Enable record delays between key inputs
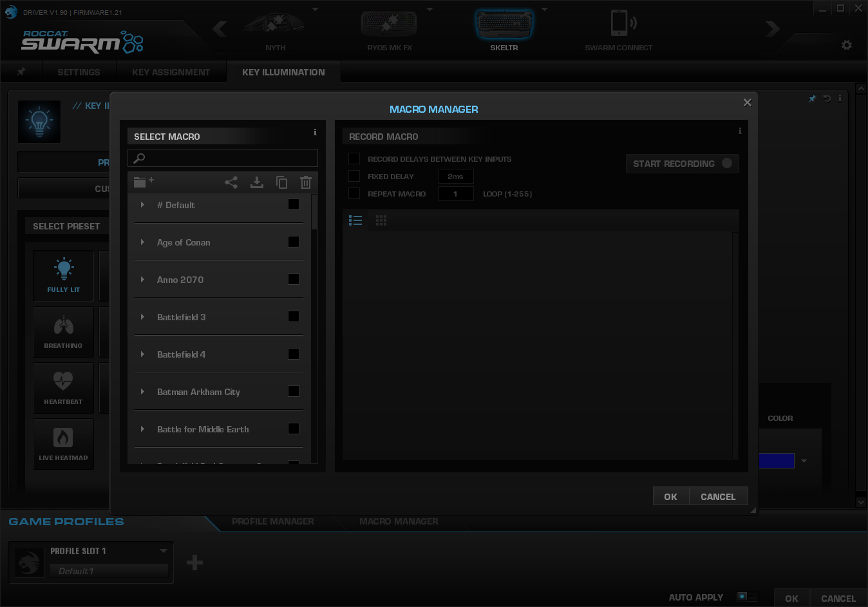Screen dimensions: 868x607 click(x=354, y=159)
